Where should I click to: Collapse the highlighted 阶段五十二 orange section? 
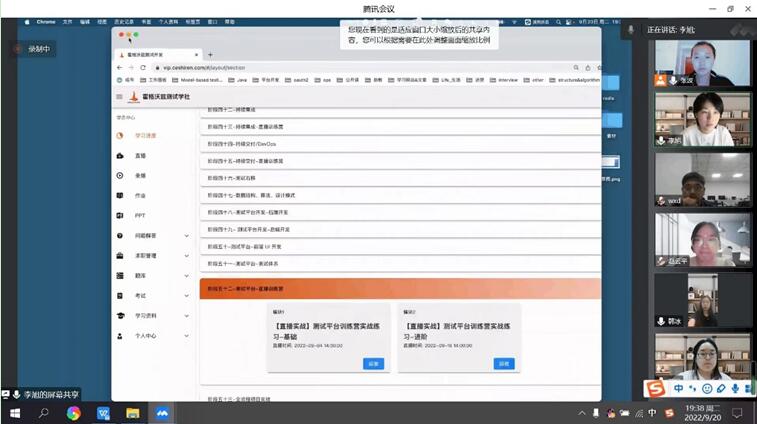[400, 289]
